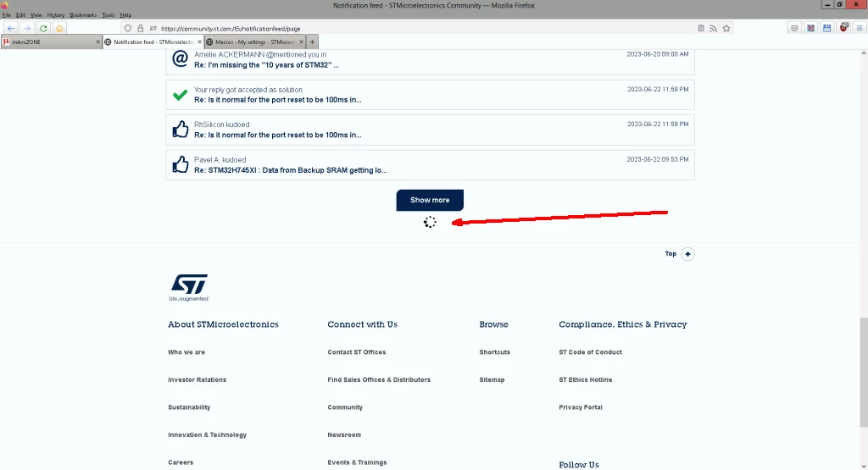Open RhSilicon kudoed "port reset" post link

(x=277, y=135)
